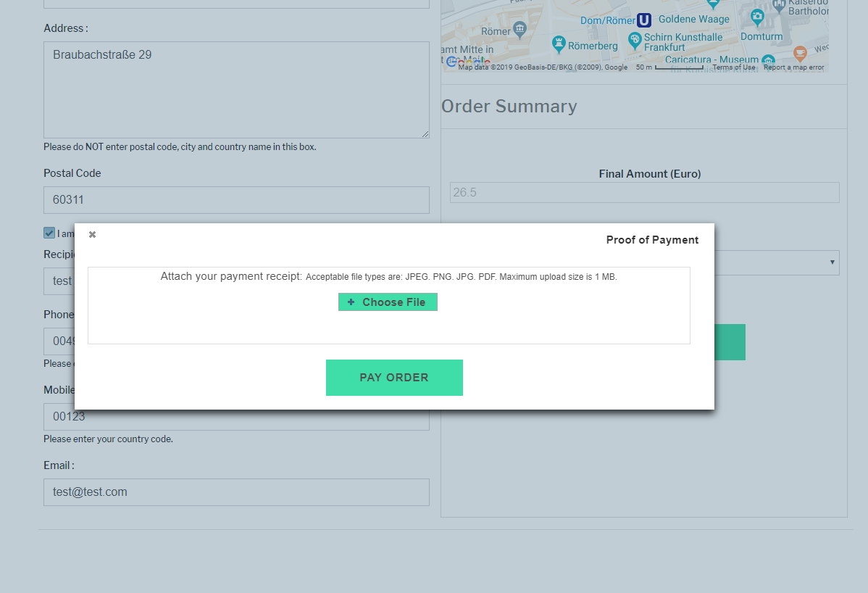Click the Postal Code field containing 60311
Screen dimensions: 868x593
(x=236, y=200)
